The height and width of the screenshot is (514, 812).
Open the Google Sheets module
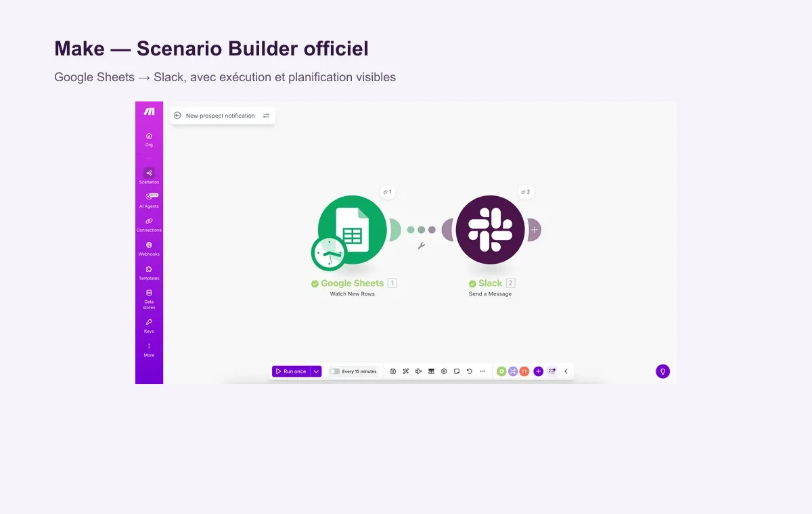coord(353,229)
